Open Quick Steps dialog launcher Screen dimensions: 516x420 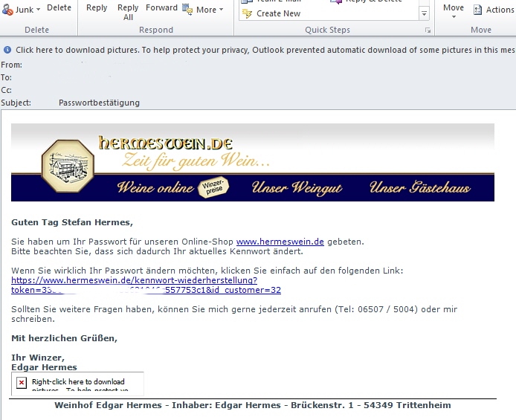(x=428, y=30)
